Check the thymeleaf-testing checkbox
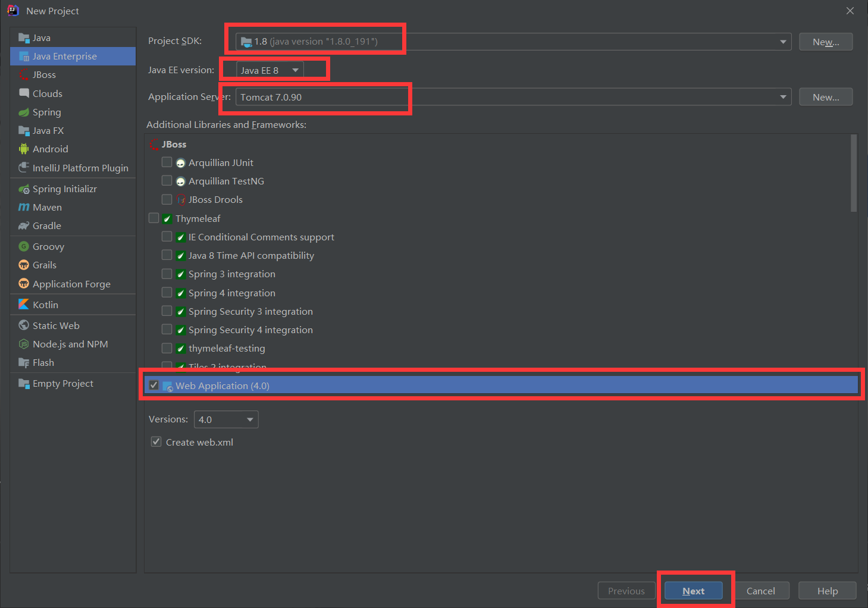This screenshot has width=868, height=608. [167, 348]
